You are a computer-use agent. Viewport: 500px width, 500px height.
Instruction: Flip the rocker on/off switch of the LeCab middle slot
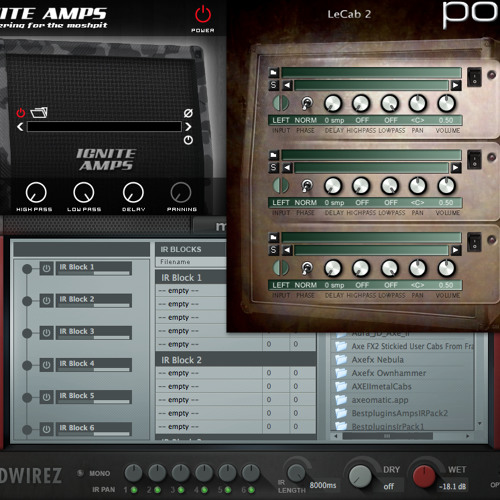(x=474, y=159)
